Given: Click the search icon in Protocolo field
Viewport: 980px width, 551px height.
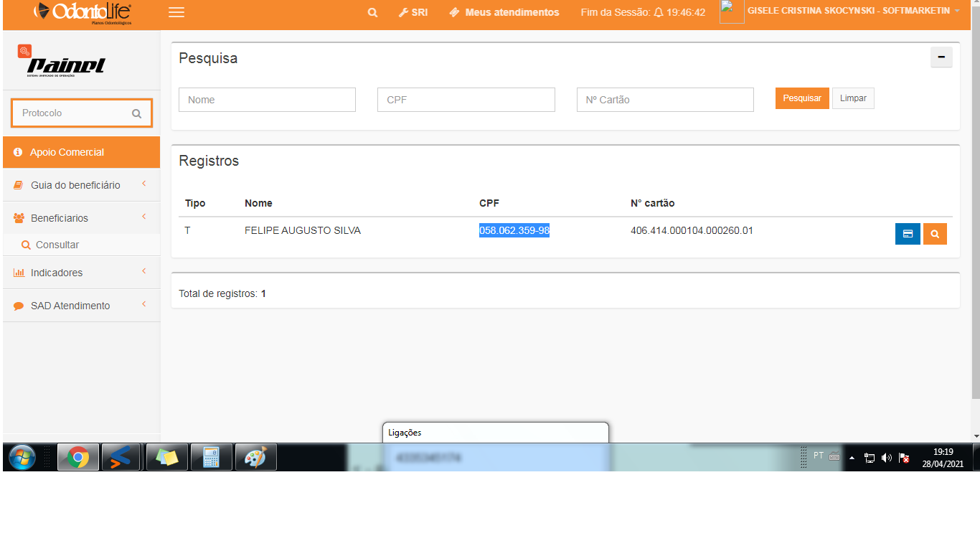Looking at the screenshot, I should pyautogui.click(x=137, y=113).
